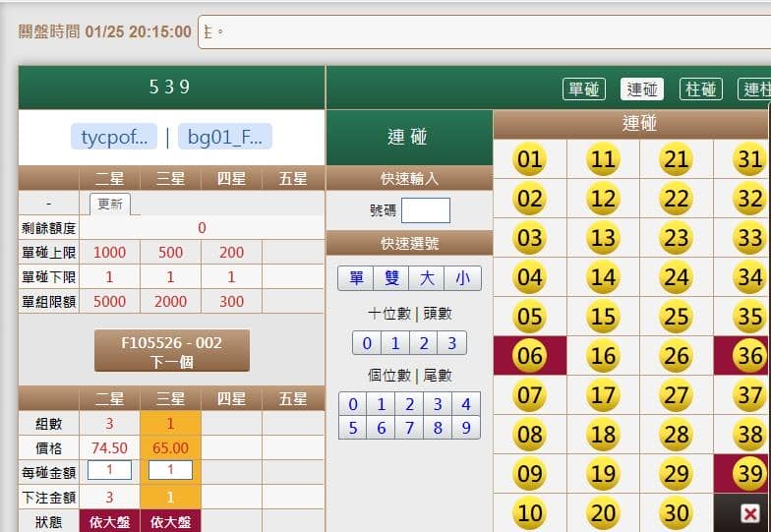This screenshot has width=771, height=532.
Task: Select units digit 4 button
Action: coord(466,404)
